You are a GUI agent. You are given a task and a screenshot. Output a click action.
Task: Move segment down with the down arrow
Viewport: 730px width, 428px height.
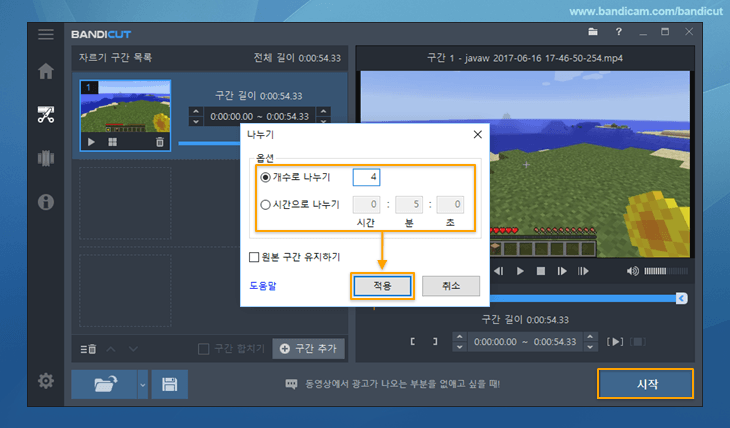[133, 349]
